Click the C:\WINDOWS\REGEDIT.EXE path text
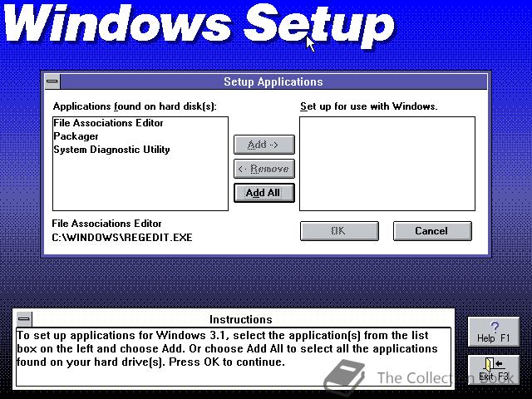Viewport: 532px width, 399px height. (122, 237)
